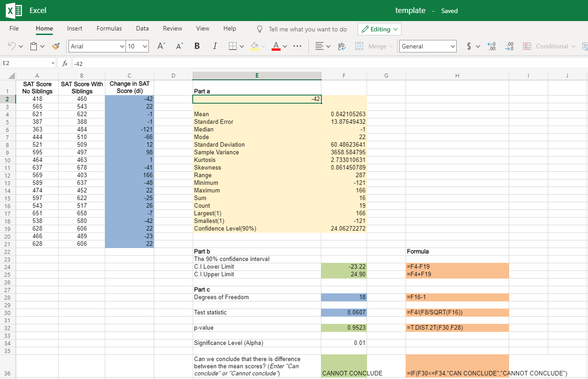Viewport: 588px width, 379px height.
Task: Click Tell me what you want to do
Action: [x=308, y=29]
